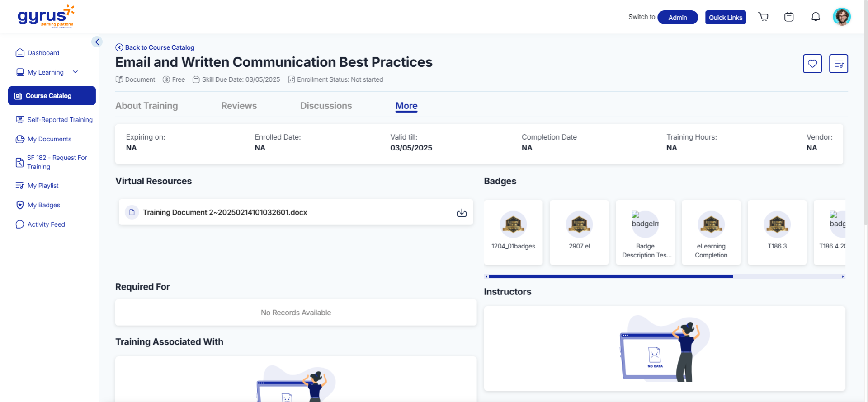Screen dimensions: 868x402
Task: Expand the My Learning submenu arrow
Action: pyautogui.click(x=75, y=72)
